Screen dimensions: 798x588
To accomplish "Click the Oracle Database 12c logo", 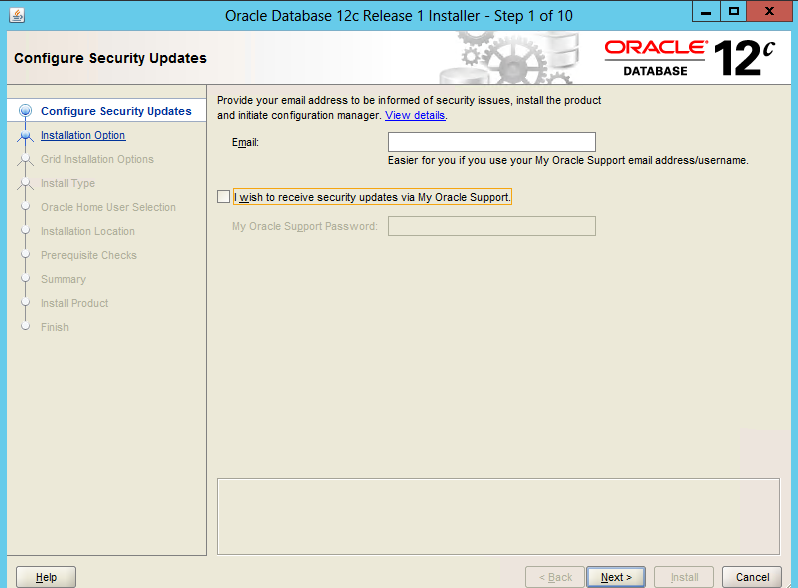I will point(690,58).
